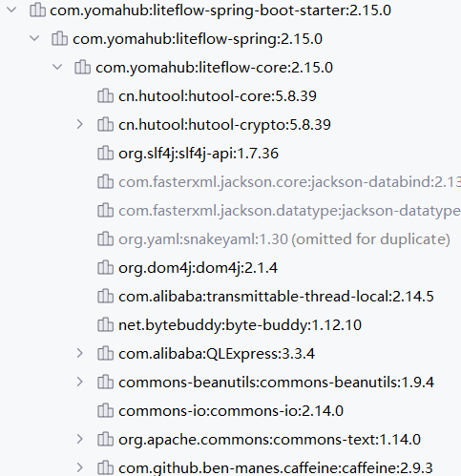Click library icon beside dom4j:2.1.4
The width and height of the screenshot is (461, 476).
point(105,267)
